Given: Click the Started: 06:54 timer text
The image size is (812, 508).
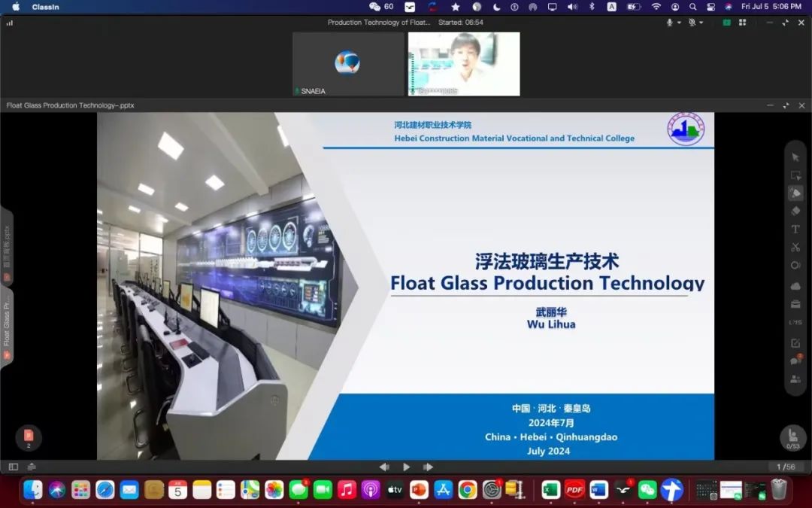Looking at the screenshot, I should [461, 23].
